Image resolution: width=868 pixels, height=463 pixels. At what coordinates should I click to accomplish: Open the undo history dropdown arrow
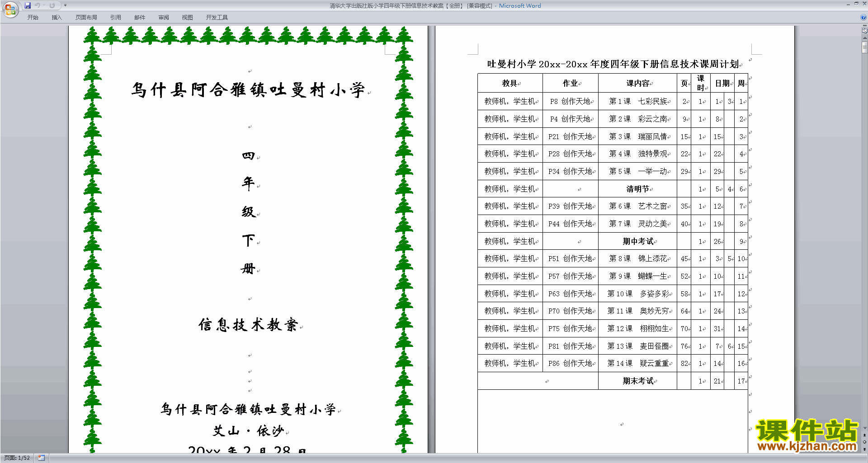44,5
